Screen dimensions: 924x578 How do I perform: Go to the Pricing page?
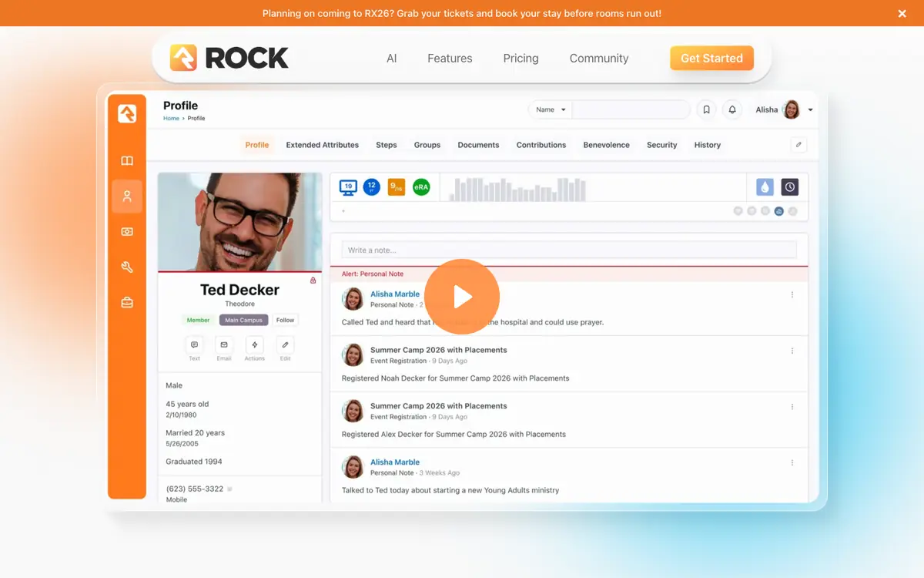tap(521, 59)
